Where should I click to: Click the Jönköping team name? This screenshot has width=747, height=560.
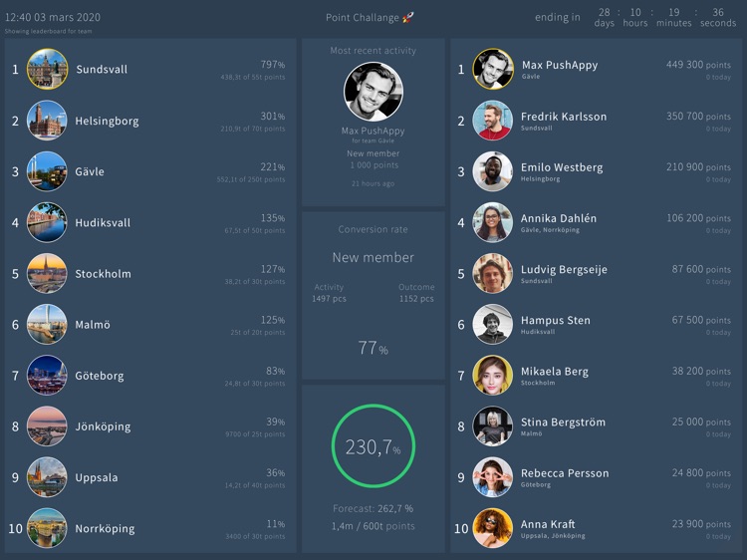tap(103, 427)
